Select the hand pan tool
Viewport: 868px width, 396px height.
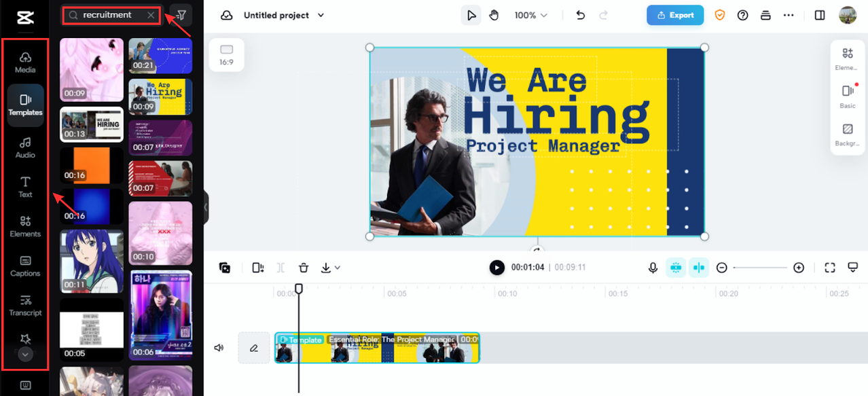pyautogui.click(x=494, y=15)
